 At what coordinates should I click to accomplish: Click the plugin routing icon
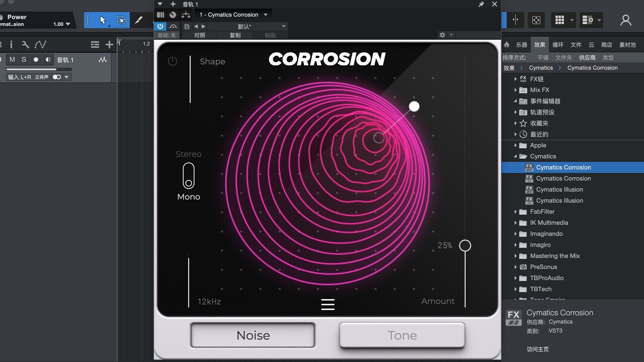click(x=173, y=15)
